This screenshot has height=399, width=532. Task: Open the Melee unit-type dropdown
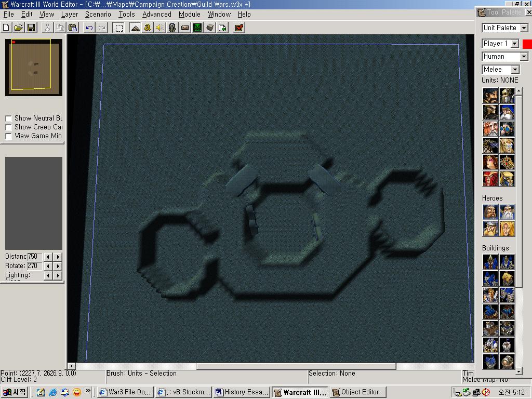[x=515, y=70]
